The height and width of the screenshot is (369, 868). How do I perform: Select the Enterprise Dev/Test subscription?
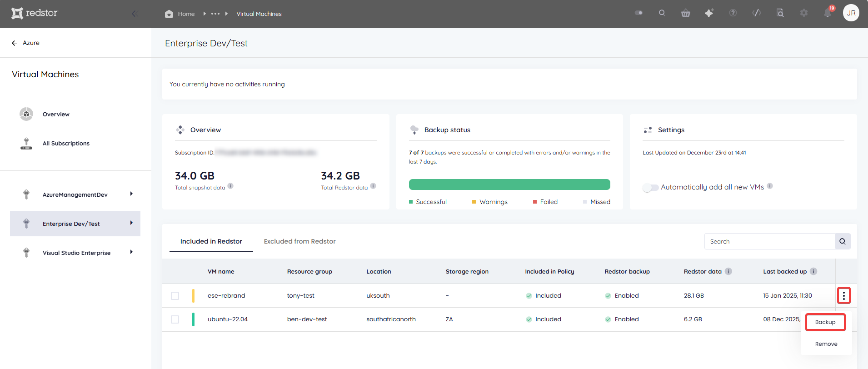click(75, 224)
